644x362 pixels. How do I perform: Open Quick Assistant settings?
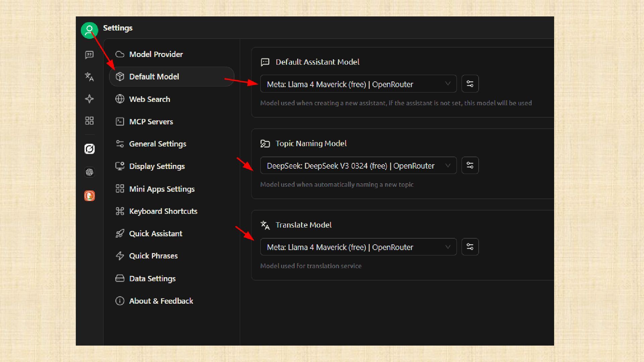171,234
